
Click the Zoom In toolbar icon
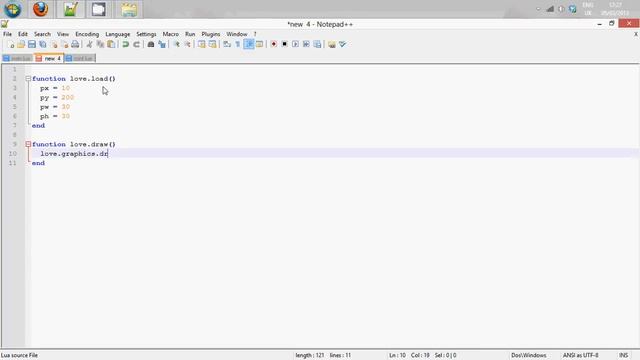[176, 44]
